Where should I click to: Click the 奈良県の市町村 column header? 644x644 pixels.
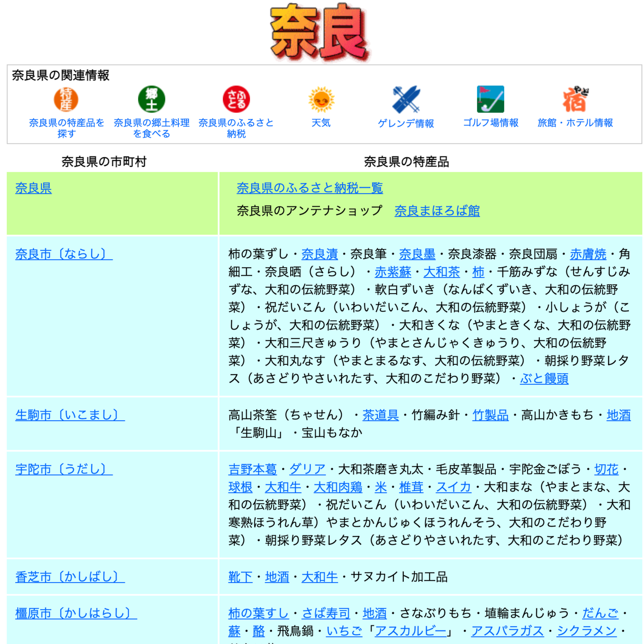point(104,162)
